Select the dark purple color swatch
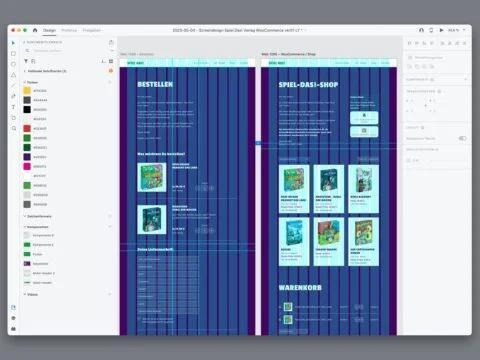Screen dimensions: 480x360 [27, 157]
